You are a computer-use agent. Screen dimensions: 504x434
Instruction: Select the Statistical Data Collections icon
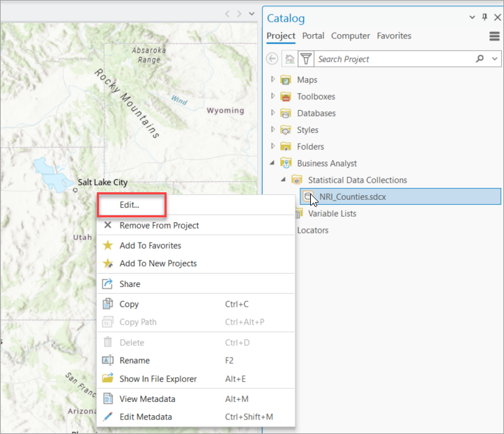pos(297,180)
